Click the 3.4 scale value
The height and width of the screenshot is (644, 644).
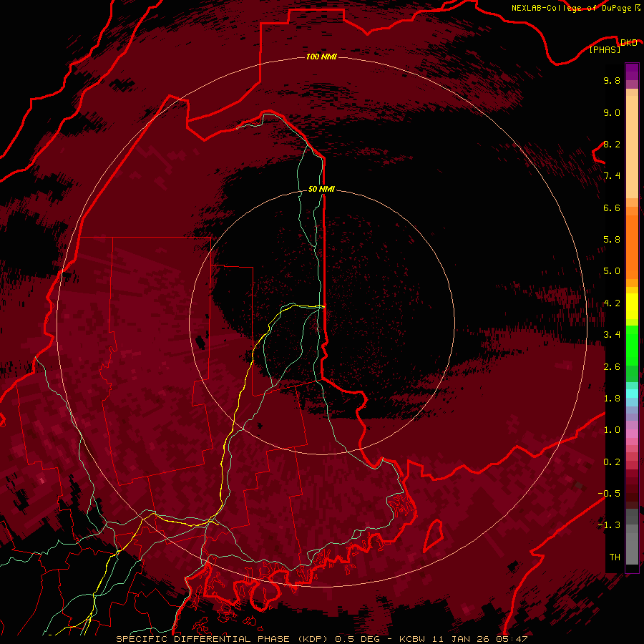coord(612,335)
